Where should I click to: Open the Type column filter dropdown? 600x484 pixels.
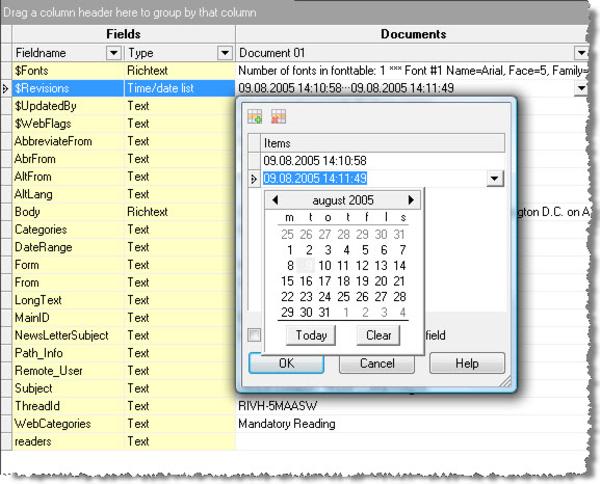pos(225,53)
